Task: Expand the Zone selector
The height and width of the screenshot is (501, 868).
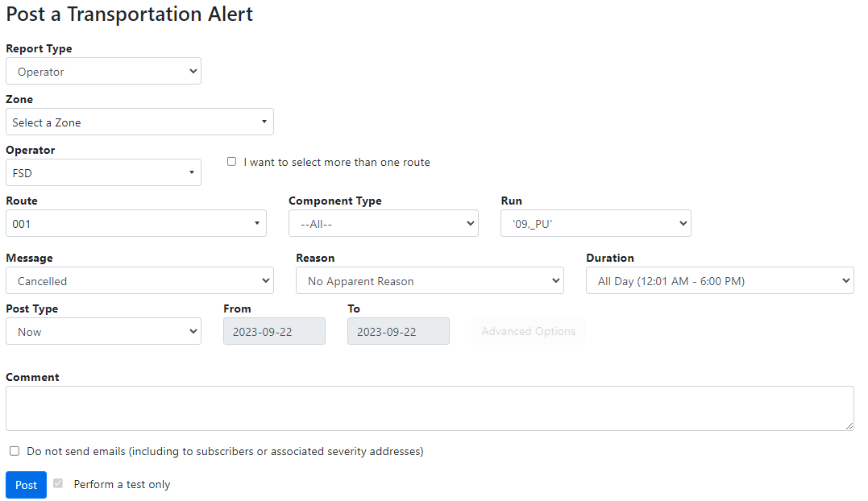Action: coord(139,122)
